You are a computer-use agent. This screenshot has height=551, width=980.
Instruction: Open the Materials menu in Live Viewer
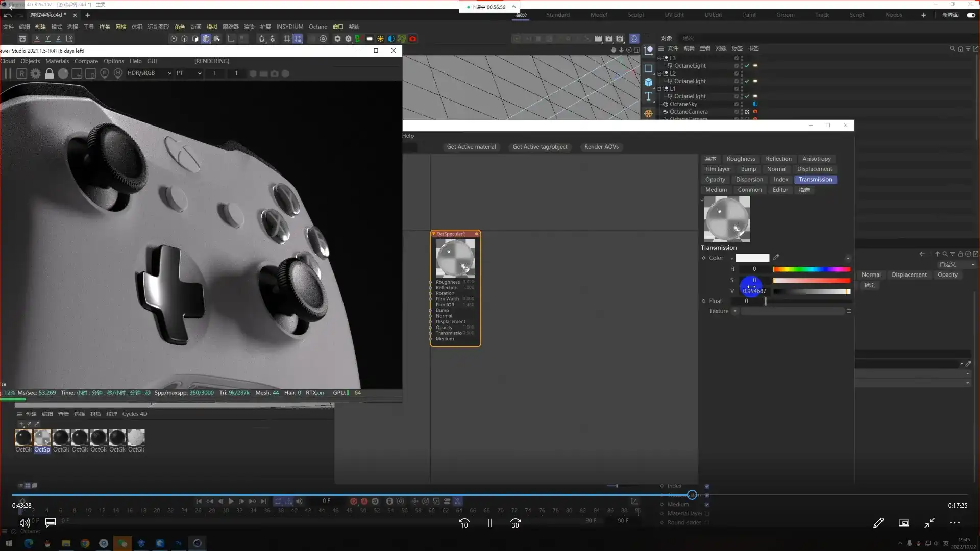[x=57, y=61]
